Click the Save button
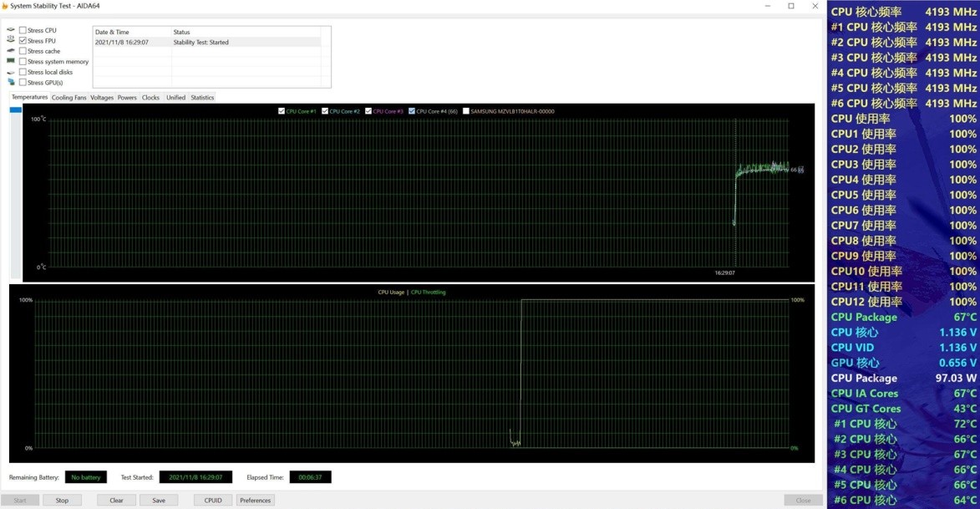The height and width of the screenshot is (509, 980). coord(159,501)
